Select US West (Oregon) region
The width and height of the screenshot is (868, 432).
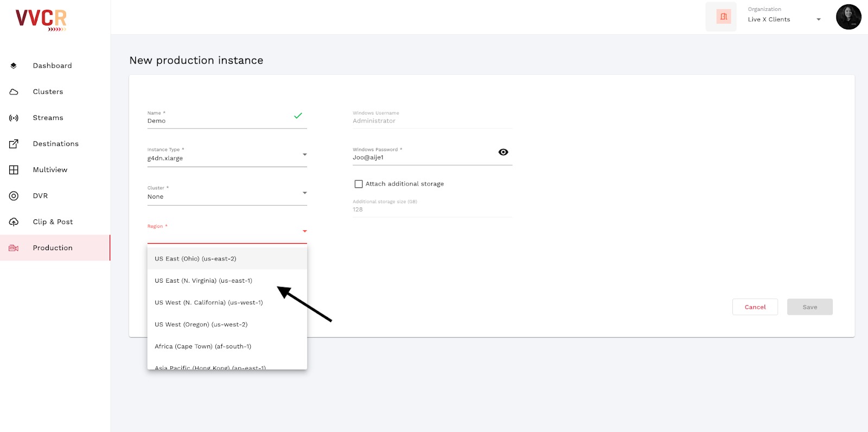tap(227, 324)
